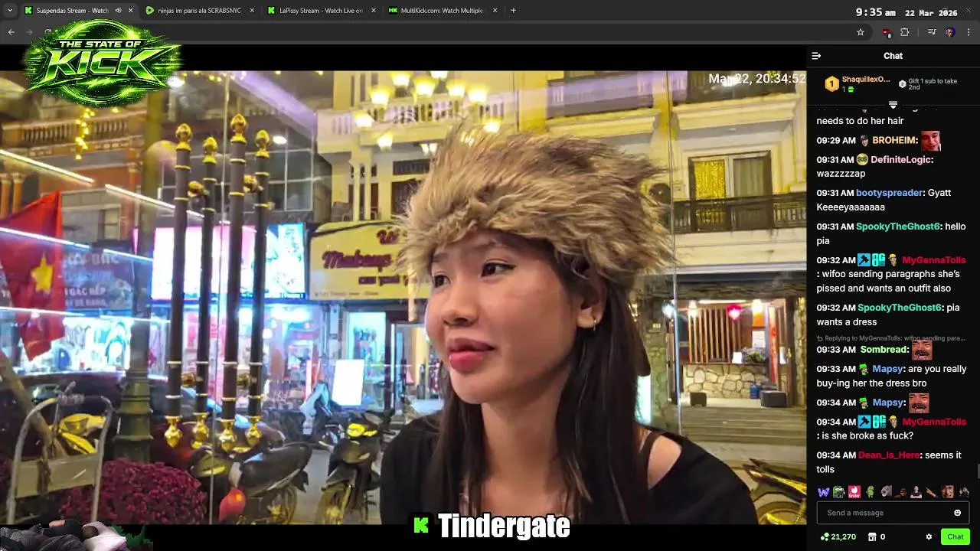Viewport: 980px width, 551px height.
Task: Open the shop storefront icon
Action: point(871,536)
